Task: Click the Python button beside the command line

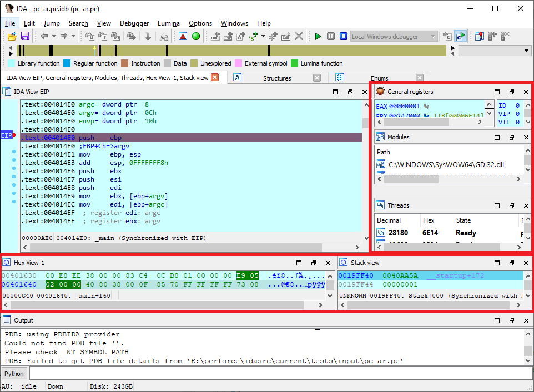Action: pyautogui.click(x=14, y=374)
